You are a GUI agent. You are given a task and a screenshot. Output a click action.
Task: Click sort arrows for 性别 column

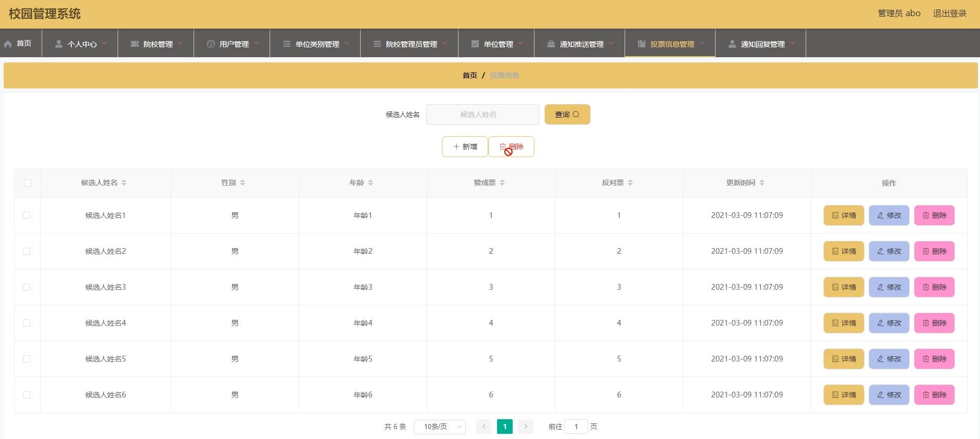coord(243,183)
